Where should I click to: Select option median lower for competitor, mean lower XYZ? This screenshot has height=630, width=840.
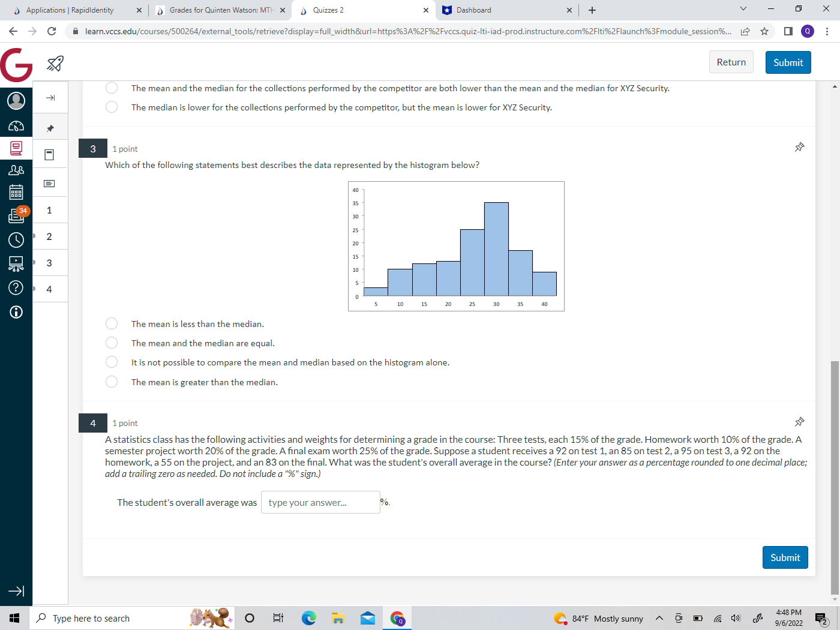point(112,107)
